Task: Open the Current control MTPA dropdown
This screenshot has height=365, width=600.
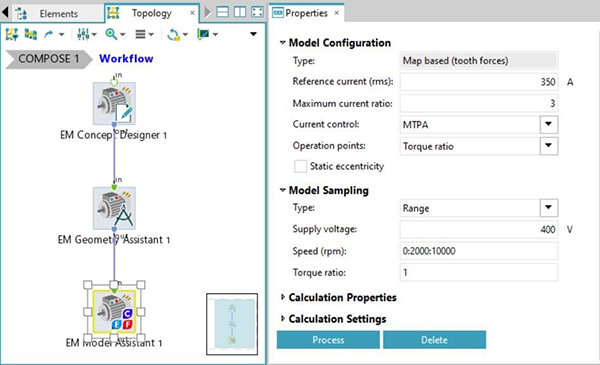Action: coord(548,124)
